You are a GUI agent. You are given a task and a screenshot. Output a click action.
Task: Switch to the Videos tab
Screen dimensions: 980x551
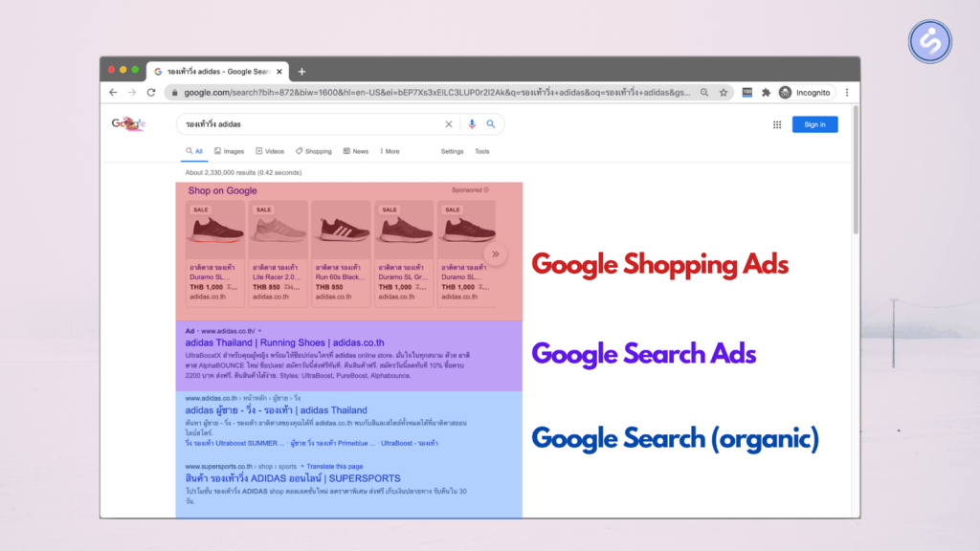[x=270, y=151]
